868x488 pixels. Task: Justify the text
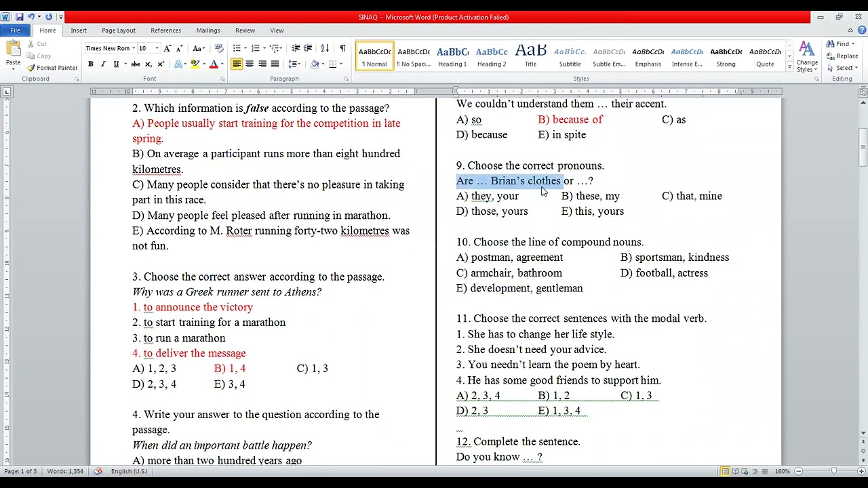pyautogui.click(x=275, y=64)
